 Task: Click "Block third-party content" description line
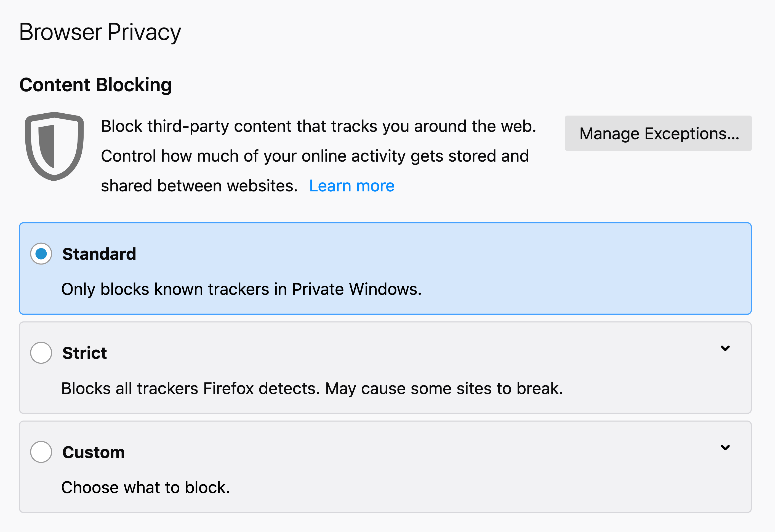(318, 126)
